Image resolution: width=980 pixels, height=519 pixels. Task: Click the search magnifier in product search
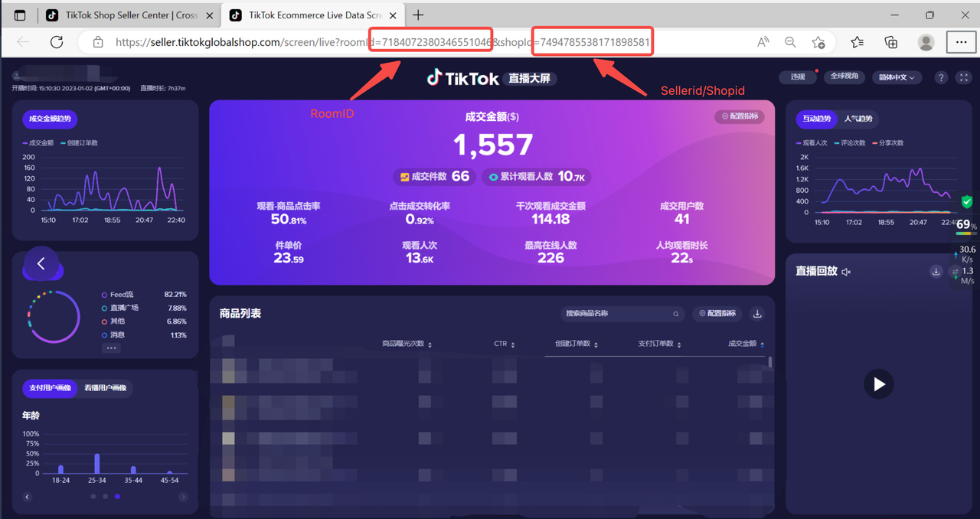[x=676, y=314]
